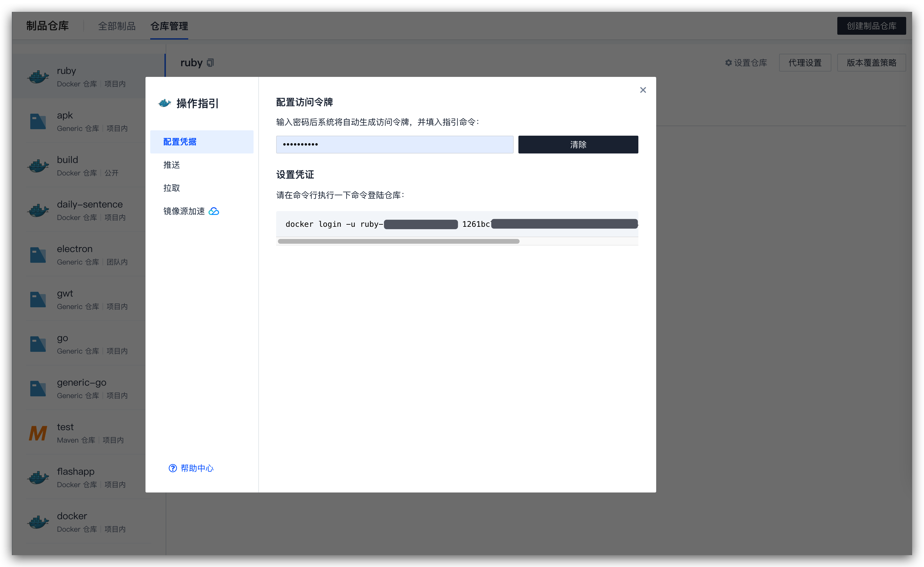Copy the ruby repository name with the copy icon
This screenshot has height=567, width=924.
point(211,63)
